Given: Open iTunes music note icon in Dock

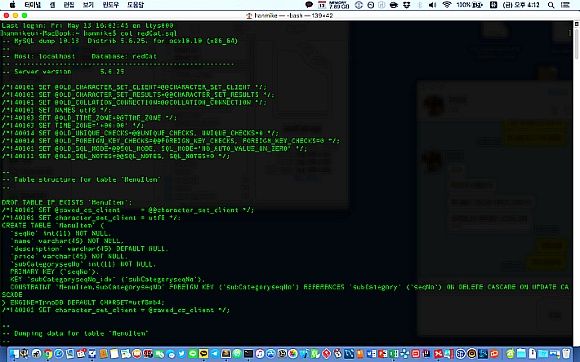Looking at the screenshot, I should pos(260,354).
